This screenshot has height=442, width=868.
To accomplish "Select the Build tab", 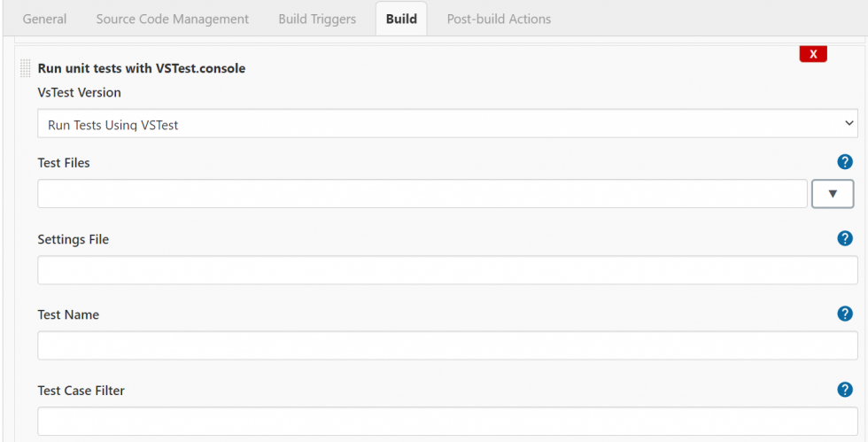I will (401, 19).
